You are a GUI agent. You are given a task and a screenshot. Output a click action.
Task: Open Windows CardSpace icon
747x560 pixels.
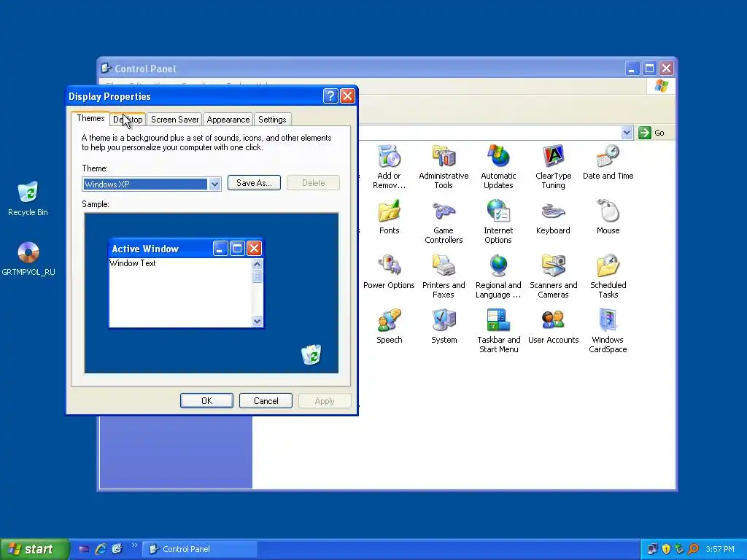tap(608, 321)
